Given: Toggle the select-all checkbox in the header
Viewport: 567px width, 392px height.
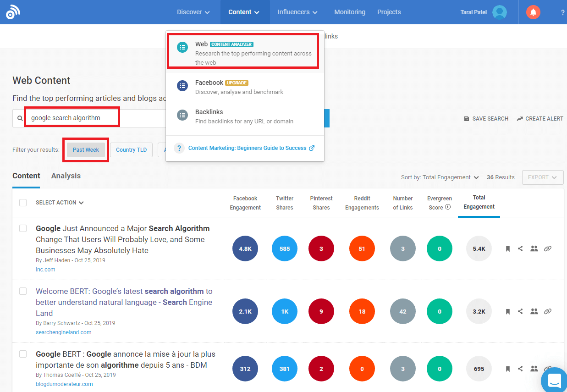Looking at the screenshot, I should click(x=23, y=202).
